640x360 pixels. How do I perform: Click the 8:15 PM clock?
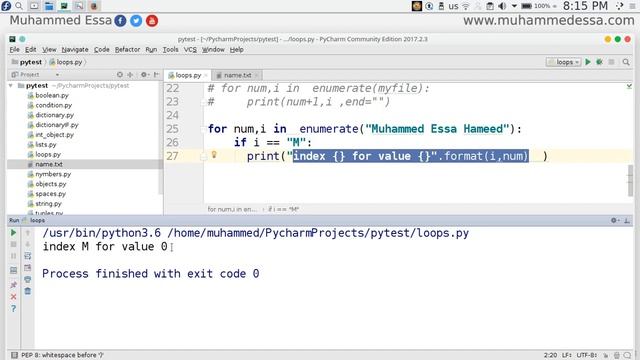(x=585, y=6)
